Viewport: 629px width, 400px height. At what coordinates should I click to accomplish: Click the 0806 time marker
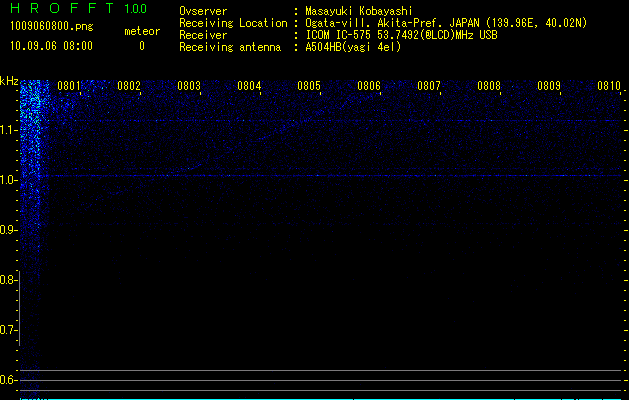[369, 86]
